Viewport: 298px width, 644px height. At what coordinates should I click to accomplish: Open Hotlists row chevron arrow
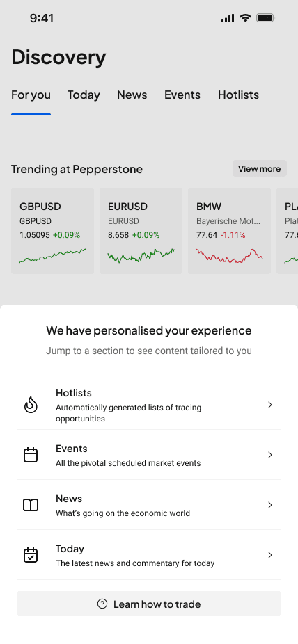click(270, 405)
